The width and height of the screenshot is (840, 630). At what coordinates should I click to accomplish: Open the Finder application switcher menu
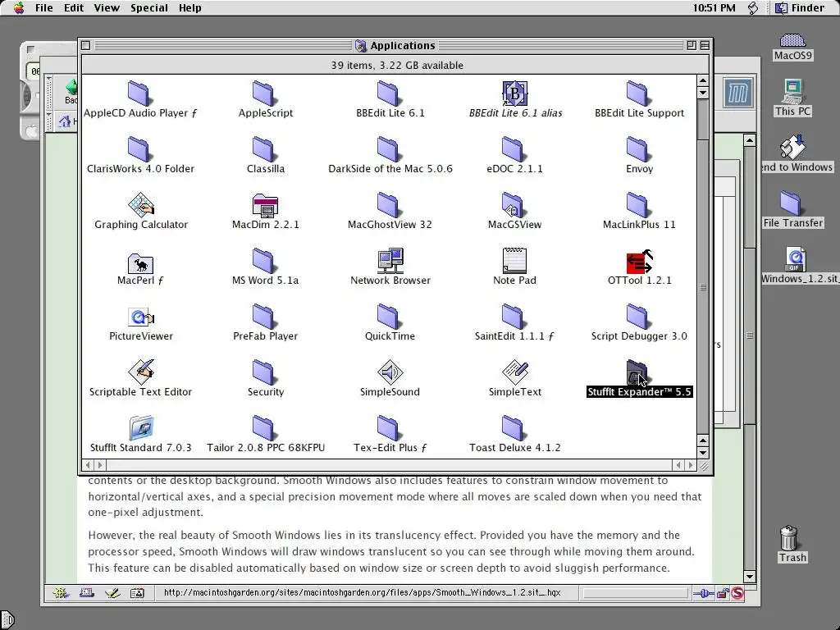[800, 7]
